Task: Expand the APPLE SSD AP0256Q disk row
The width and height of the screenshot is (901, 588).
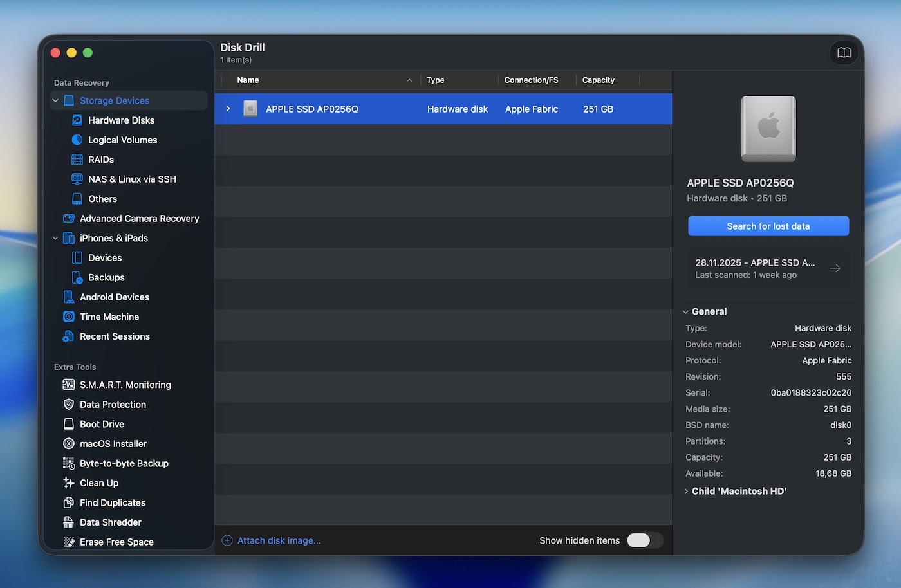Action: click(227, 109)
